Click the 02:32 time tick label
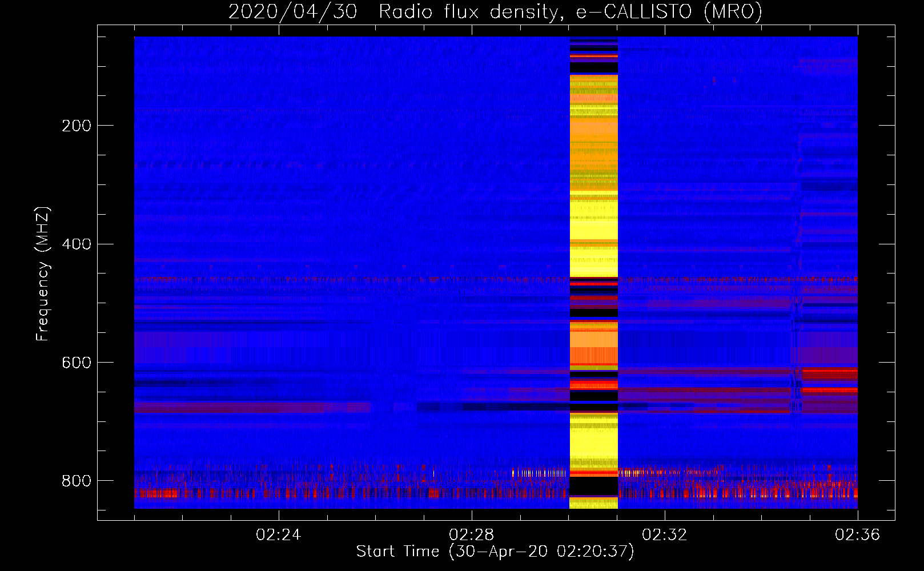924x571 pixels. coord(664,535)
